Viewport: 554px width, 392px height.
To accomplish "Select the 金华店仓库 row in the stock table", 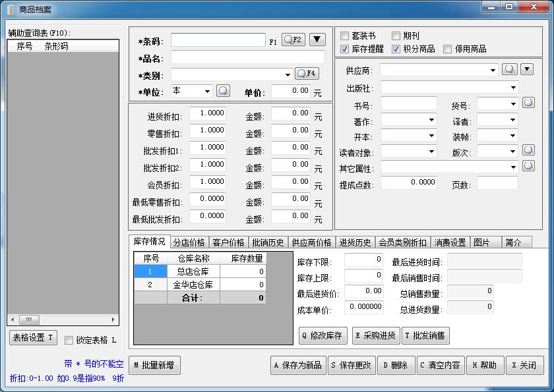I will coord(200,285).
